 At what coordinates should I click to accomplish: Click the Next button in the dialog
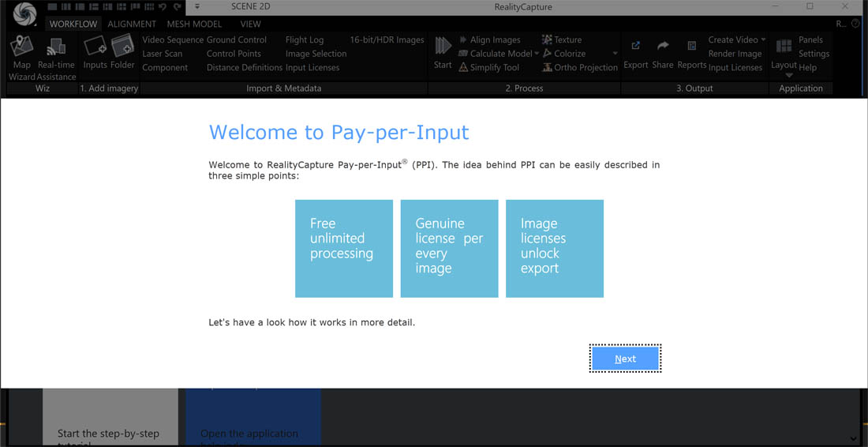point(625,359)
